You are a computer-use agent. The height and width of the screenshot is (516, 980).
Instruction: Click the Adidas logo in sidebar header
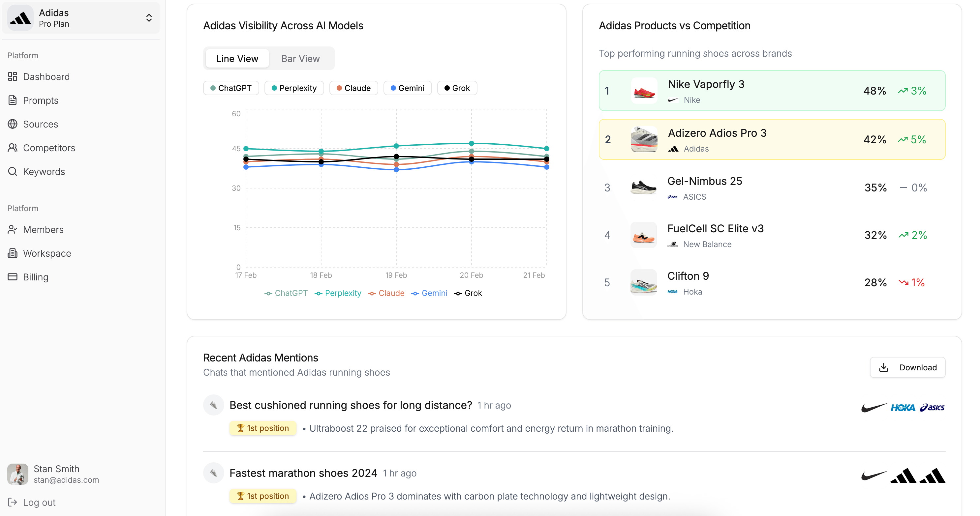coord(20,18)
